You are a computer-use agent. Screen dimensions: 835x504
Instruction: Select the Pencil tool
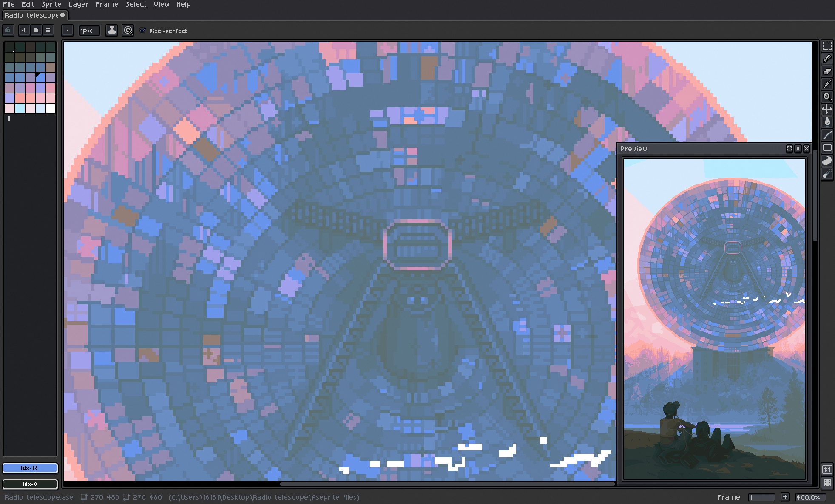coord(827,59)
